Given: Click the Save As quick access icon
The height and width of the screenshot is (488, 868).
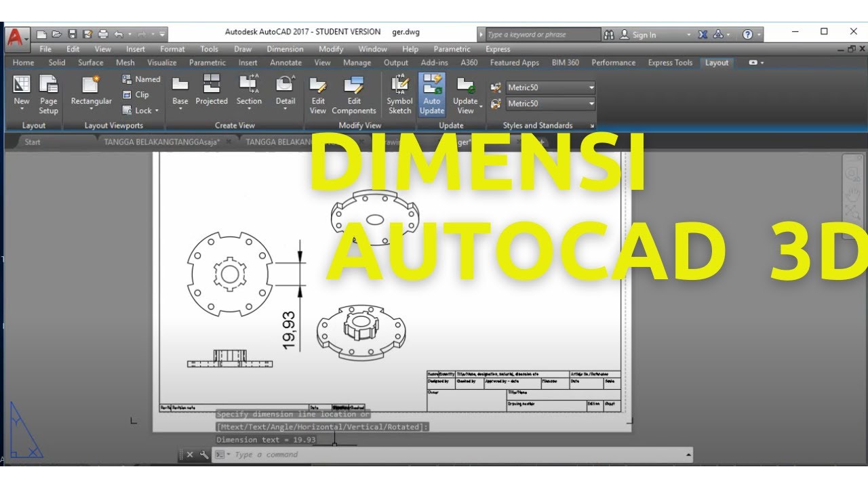Looking at the screenshot, I should pyautogui.click(x=87, y=34).
